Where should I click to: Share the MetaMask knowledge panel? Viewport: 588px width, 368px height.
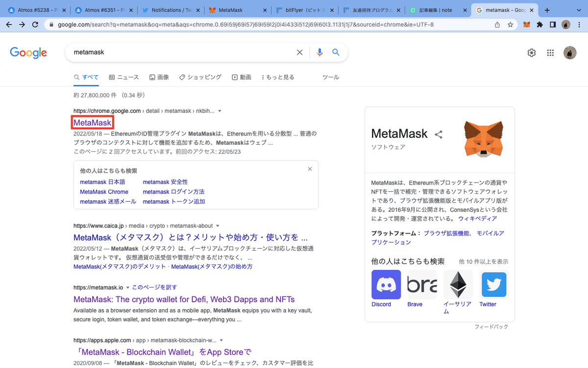[x=439, y=134]
